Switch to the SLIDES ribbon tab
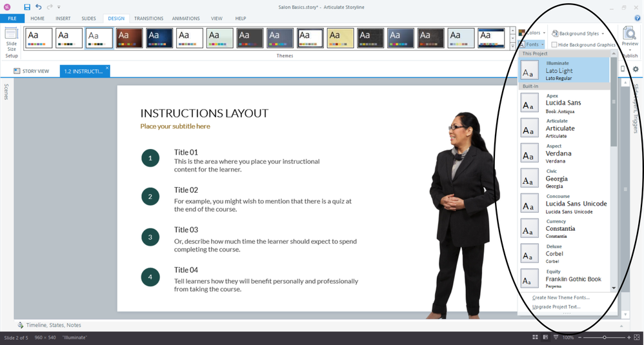Image resolution: width=644 pixels, height=345 pixels. click(88, 19)
